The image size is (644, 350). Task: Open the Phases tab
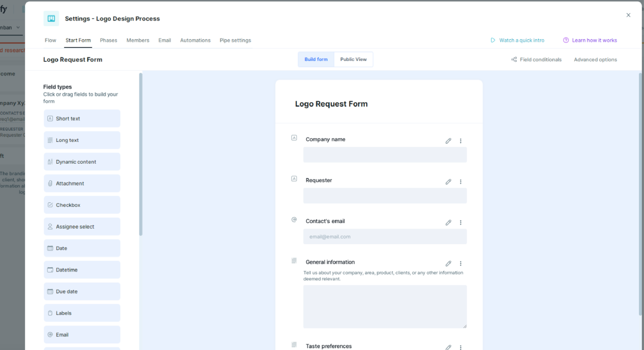point(108,40)
